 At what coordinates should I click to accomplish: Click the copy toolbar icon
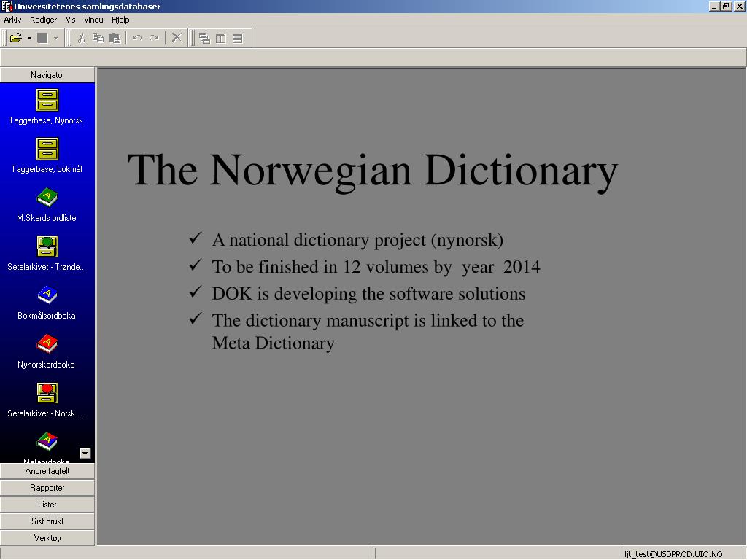tap(98, 38)
